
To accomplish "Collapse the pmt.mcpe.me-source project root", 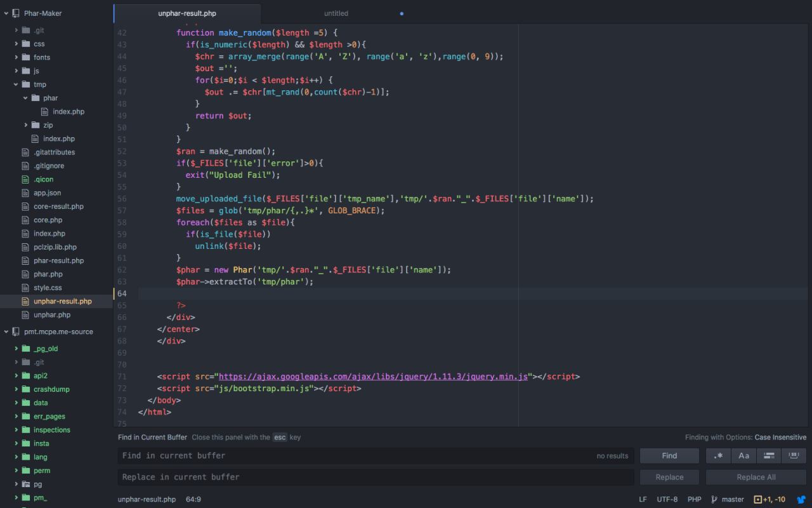I will [6, 331].
